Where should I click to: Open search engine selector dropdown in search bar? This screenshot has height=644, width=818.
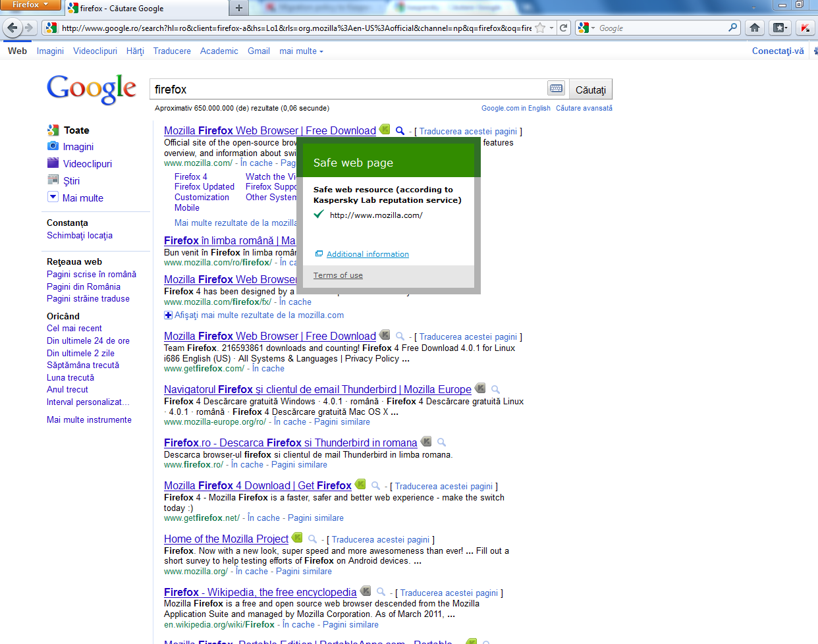click(x=586, y=28)
